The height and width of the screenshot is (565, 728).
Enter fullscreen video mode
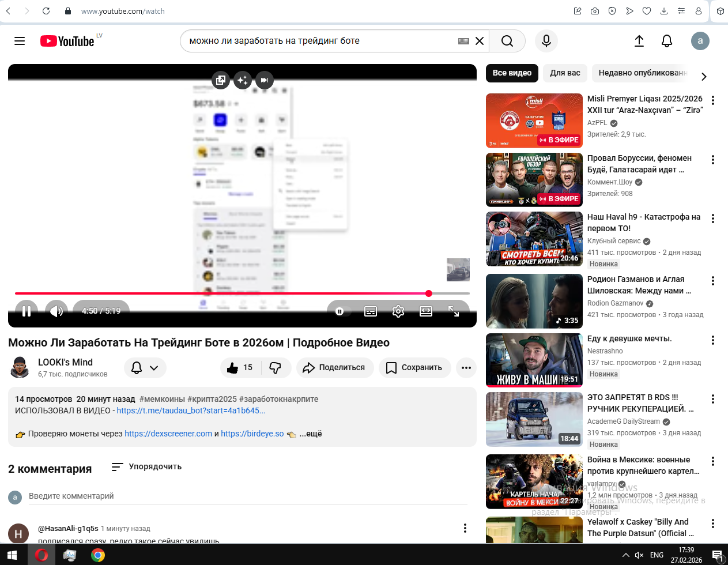(454, 311)
